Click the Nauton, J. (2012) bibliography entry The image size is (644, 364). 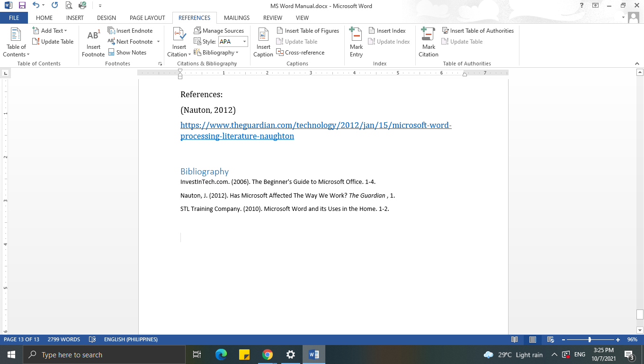287,195
